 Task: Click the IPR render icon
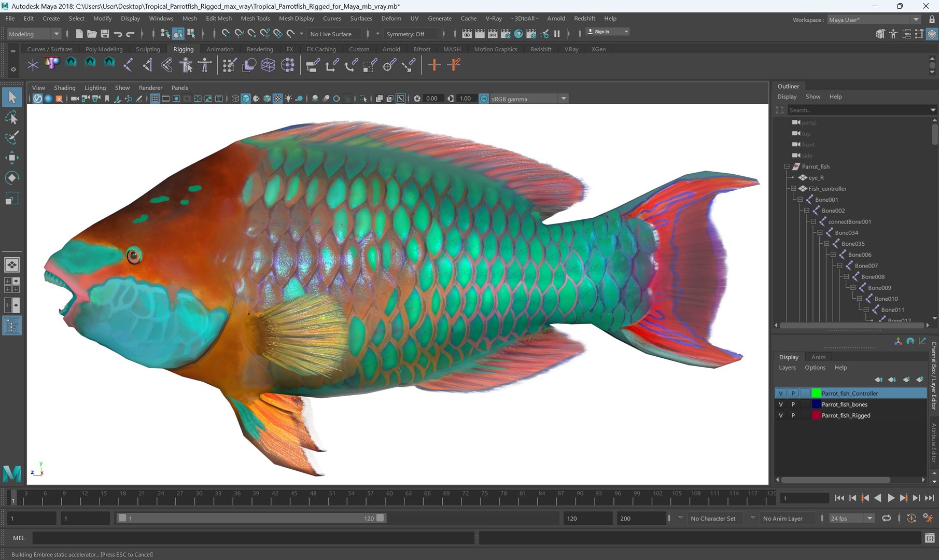493,34
